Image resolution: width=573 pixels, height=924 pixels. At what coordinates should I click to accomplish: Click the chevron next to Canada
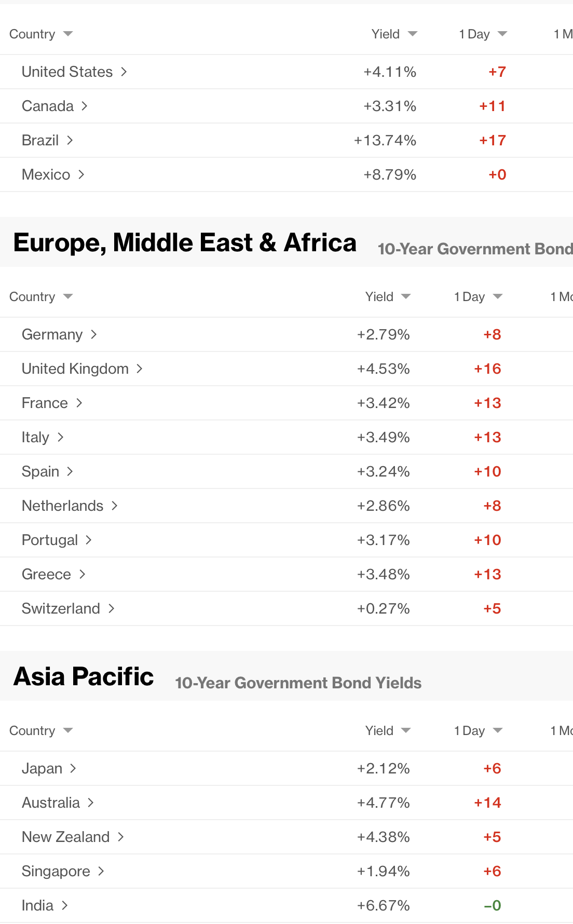pos(85,106)
